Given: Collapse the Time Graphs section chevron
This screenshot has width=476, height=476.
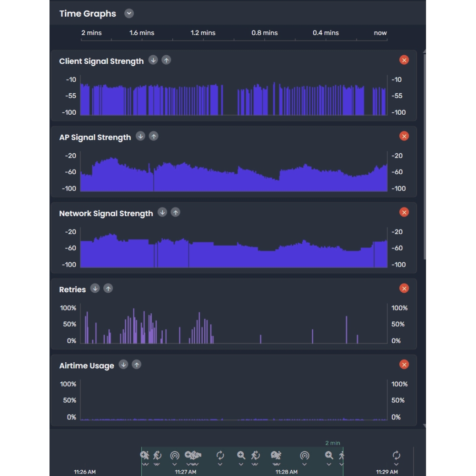Looking at the screenshot, I should (x=128, y=13).
